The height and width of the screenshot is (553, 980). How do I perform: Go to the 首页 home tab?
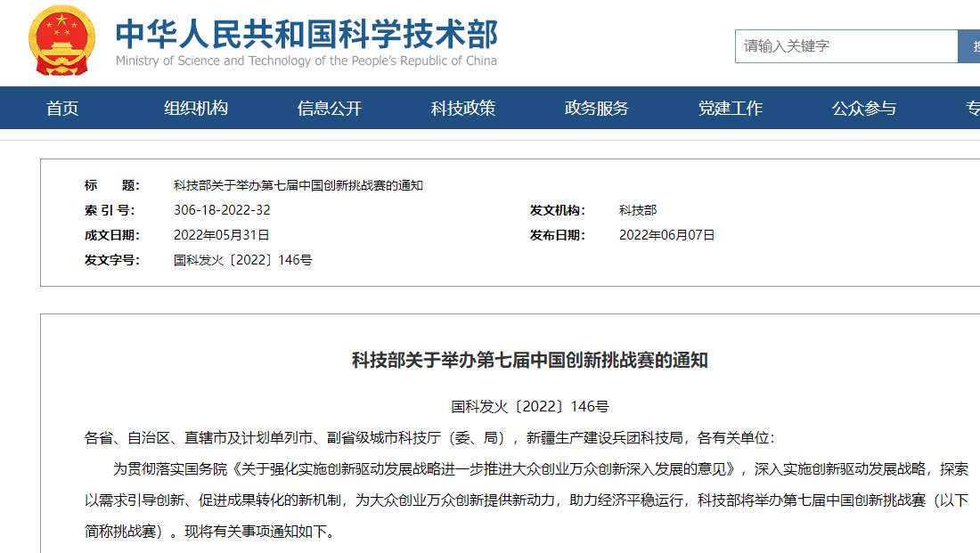point(62,109)
